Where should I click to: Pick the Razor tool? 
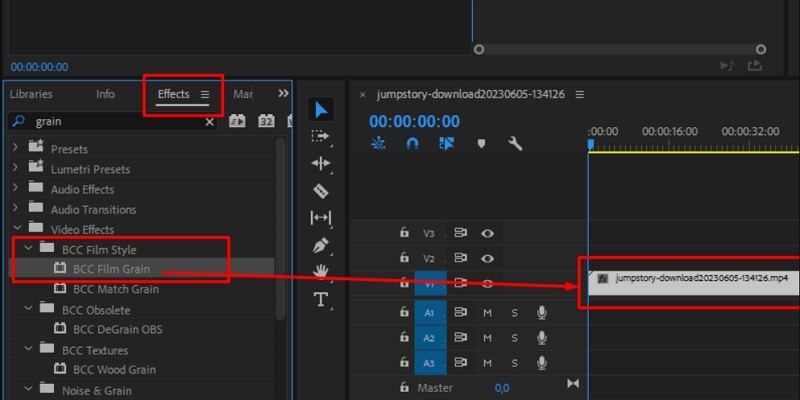[x=320, y=190]
